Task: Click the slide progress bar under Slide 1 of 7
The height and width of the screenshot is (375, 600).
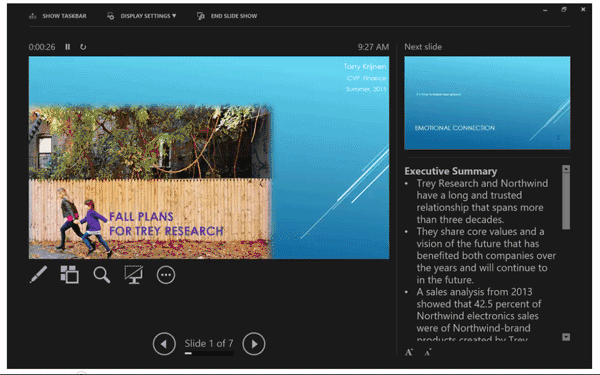Action: pyautogui.click(x=209, y=354)
